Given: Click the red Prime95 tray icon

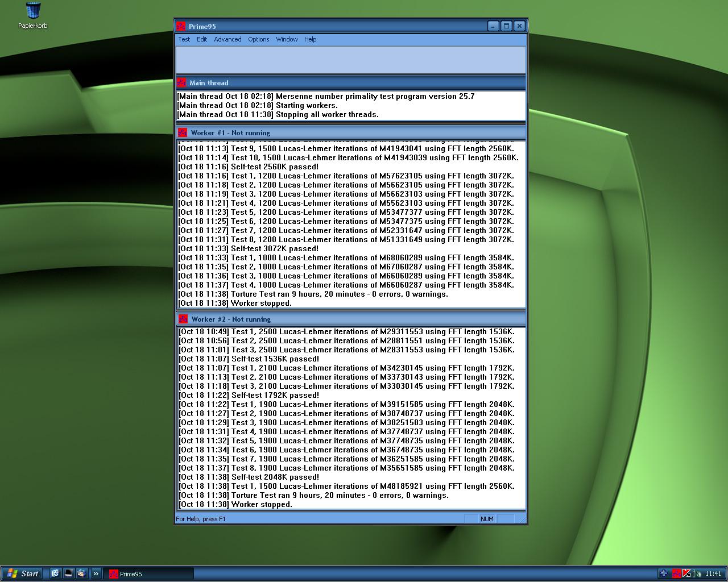Looking at the screenshot, I should coord(676,573).
